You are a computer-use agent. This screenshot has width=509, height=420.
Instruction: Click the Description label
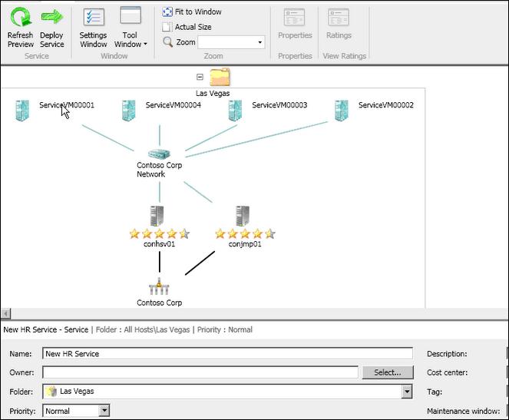click(x=447, y=354)
